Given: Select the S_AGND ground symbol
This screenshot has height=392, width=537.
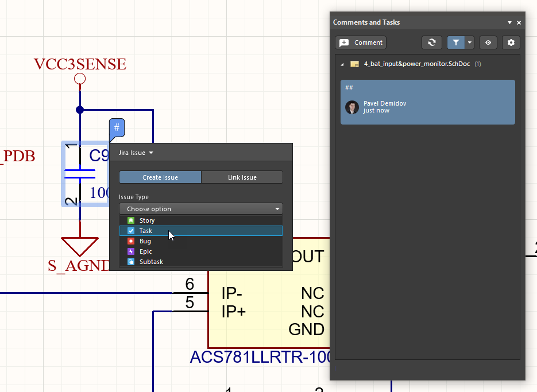Looking at the screenshot, I should tap(80, 247).
